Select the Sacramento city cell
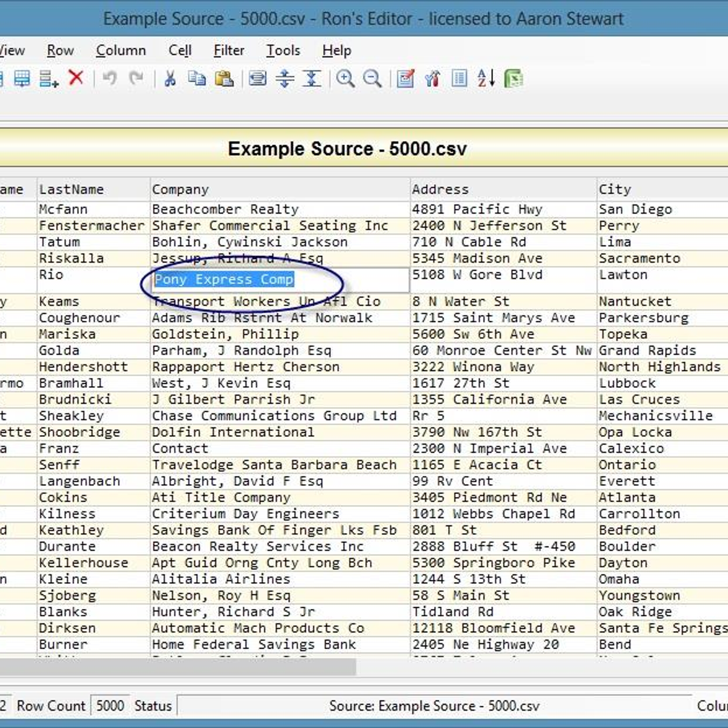This screenshot has width=728, height=728. pyautogui.click(x=662, y=258)
